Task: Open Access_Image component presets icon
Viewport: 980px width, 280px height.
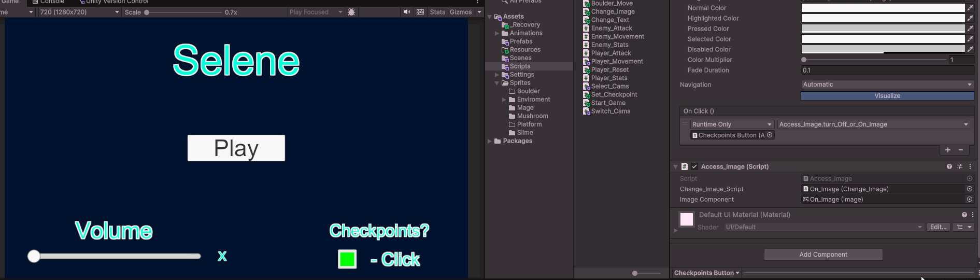Action: click(960, 166)
